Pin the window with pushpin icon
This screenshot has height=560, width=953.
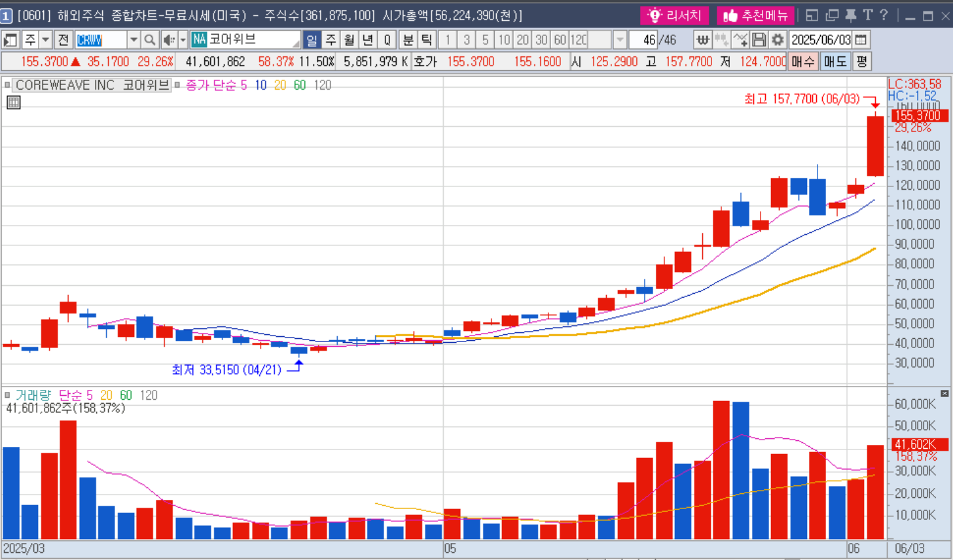click(x=850, y=15)
